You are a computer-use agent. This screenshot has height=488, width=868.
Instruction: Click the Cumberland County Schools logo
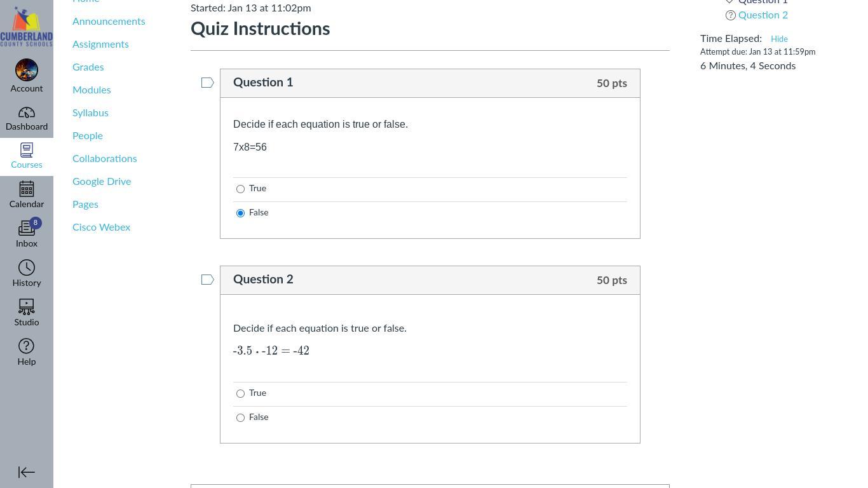(x=27, y=27)
